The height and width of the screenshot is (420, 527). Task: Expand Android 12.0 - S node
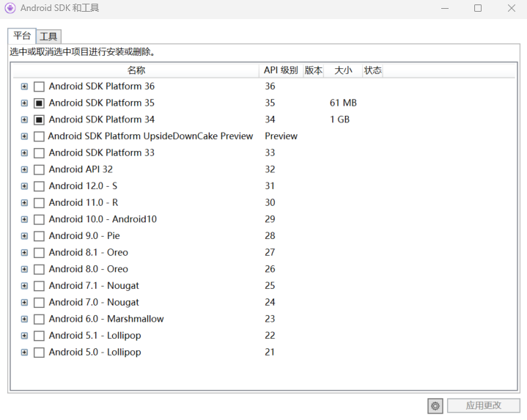24,186
